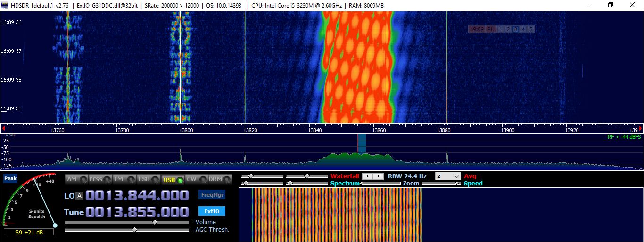644x242 pixels.
Task: Adjust the Speed slider
Action: (441, 183)
